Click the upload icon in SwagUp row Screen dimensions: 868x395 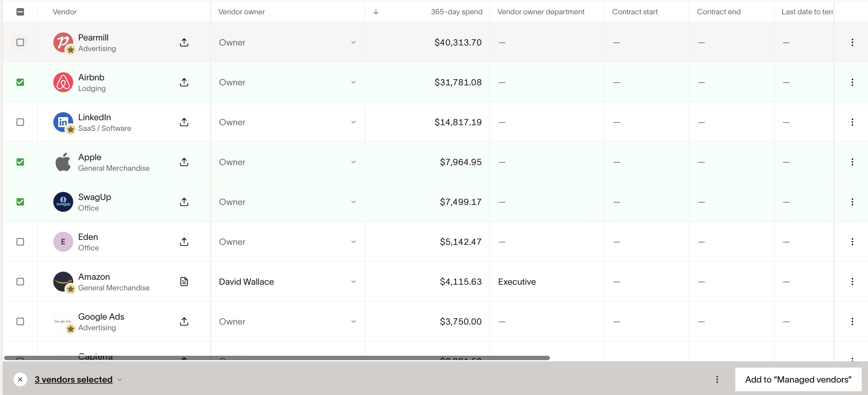click(184, 202)
